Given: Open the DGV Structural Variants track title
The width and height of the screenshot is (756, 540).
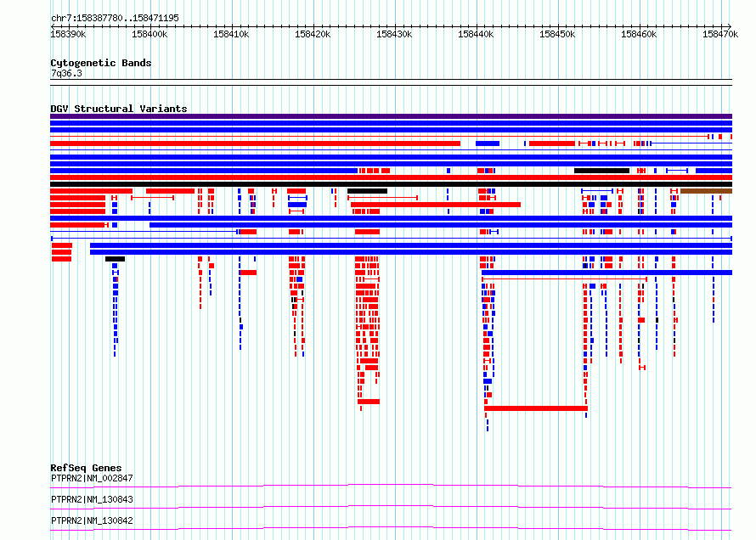Looking at the screenshot, I should click(x=119, y=109).
